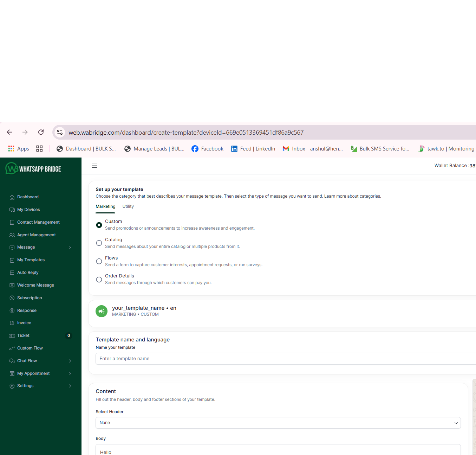Click the Invoice PDF icon
Screen dimensions: 476x455
tap(12, 323)
